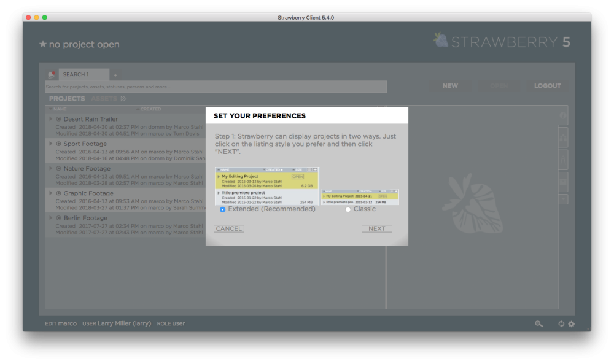Screen dimensions: 614x364
Task: Click the zoom-out magnifier icon
Action: [x=539, y=323]
